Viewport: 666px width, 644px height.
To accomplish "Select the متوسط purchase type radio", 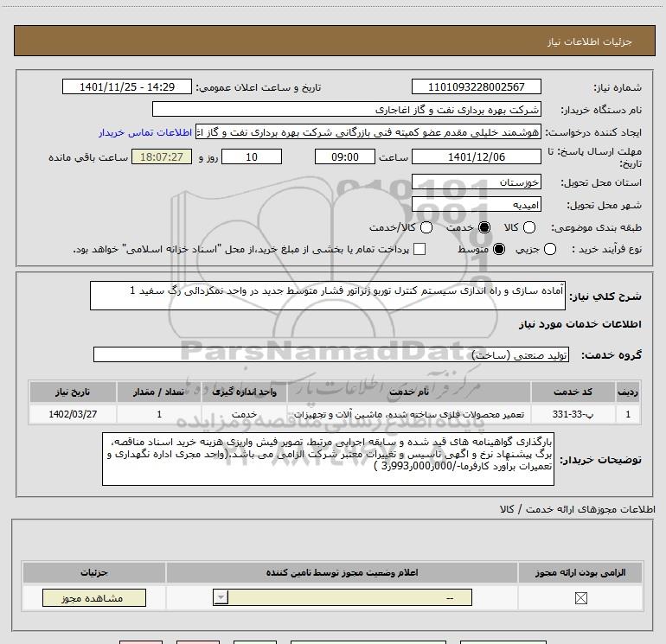I will (499, 249).
